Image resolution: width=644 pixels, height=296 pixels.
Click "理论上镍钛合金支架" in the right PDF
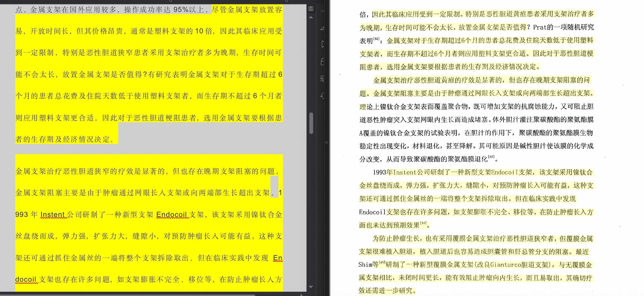point(390,107)
